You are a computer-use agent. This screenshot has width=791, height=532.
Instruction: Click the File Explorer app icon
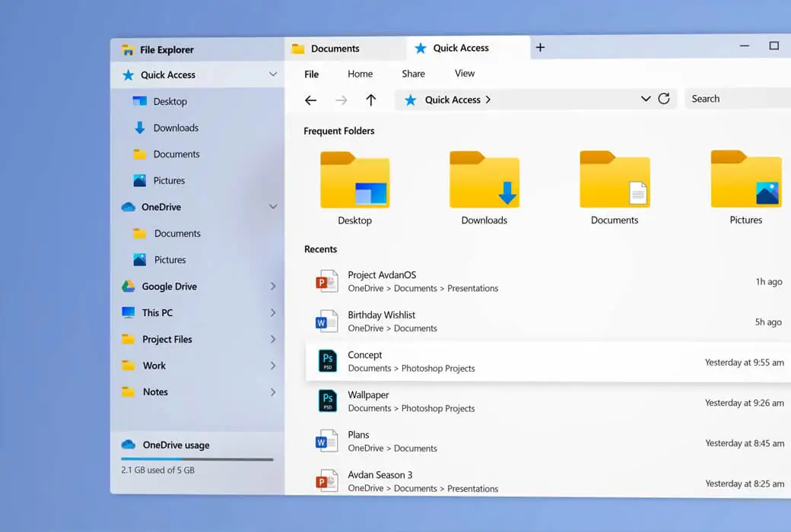(x=128, y=49)
